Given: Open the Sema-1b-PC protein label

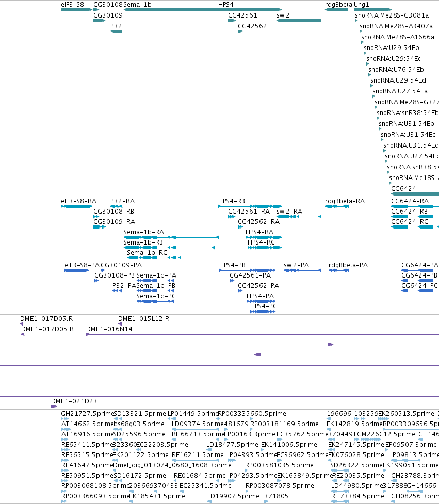Looking at the screenshot, I should coord(156,296).
